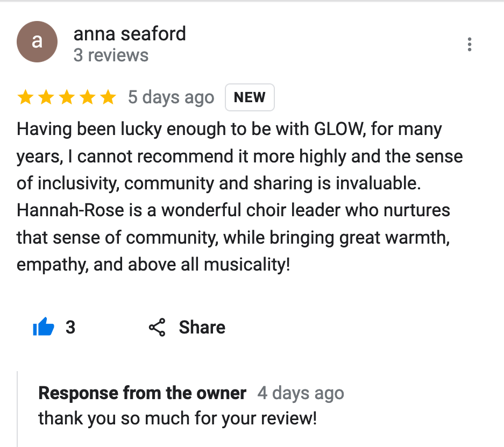Click the "NEW" badge
Image resolution: width=504 pixels, height=447 pixels.
click(250, 97)
